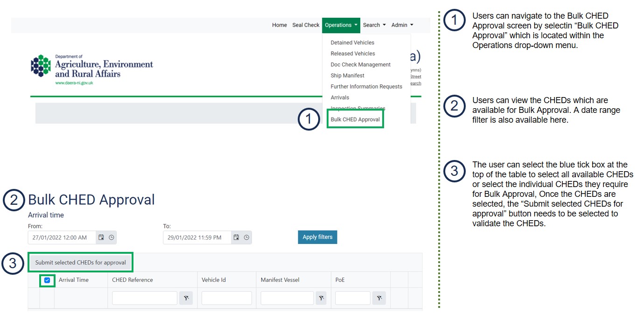
Task: Toggle the select-all CHEDs checkbox
Action: point(47,280)
